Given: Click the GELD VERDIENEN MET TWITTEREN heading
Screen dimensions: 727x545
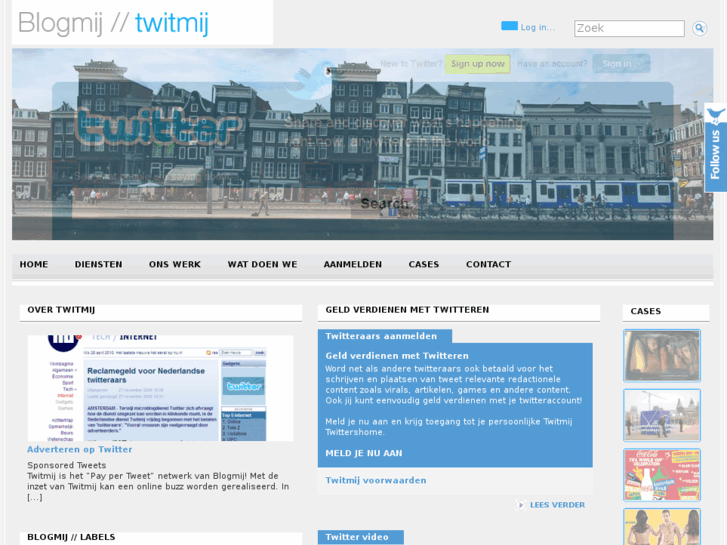Looking at the screenshot, I should tap(407, 310).
